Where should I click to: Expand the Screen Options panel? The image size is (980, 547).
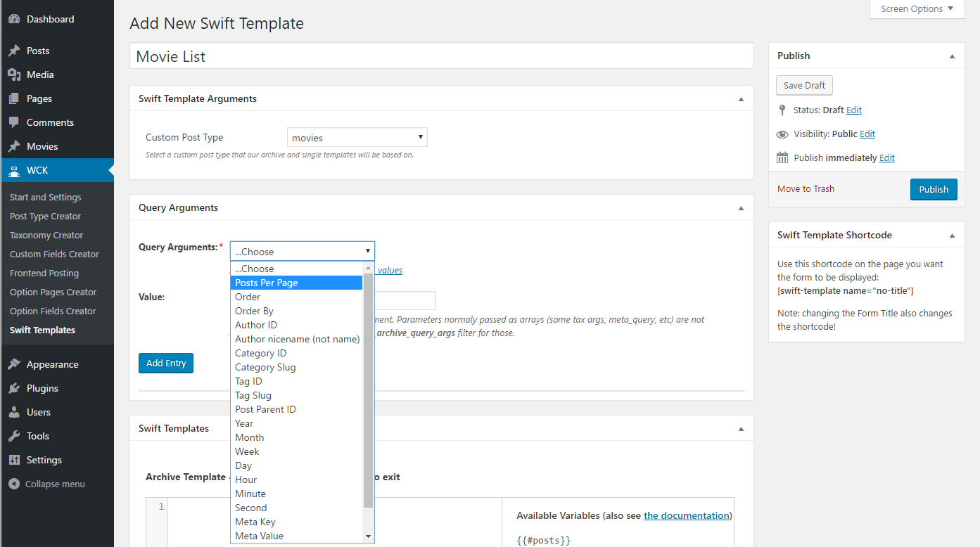[x=917, y=9]
